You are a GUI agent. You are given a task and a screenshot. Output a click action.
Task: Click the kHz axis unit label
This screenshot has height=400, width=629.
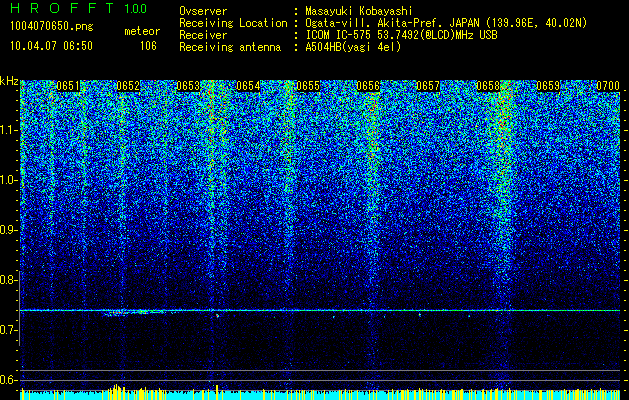(x=9, y=81)
